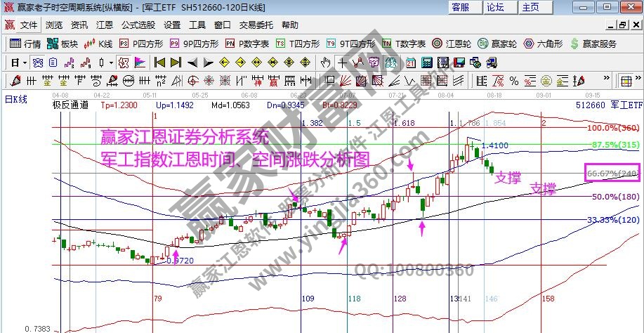Open the 行情 quotes view
The height and width of the screenshot is (333, 644).
[x=25, y=44]
